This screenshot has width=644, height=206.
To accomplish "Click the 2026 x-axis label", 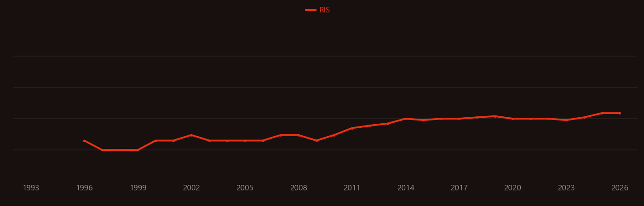I will coord(620,188).
